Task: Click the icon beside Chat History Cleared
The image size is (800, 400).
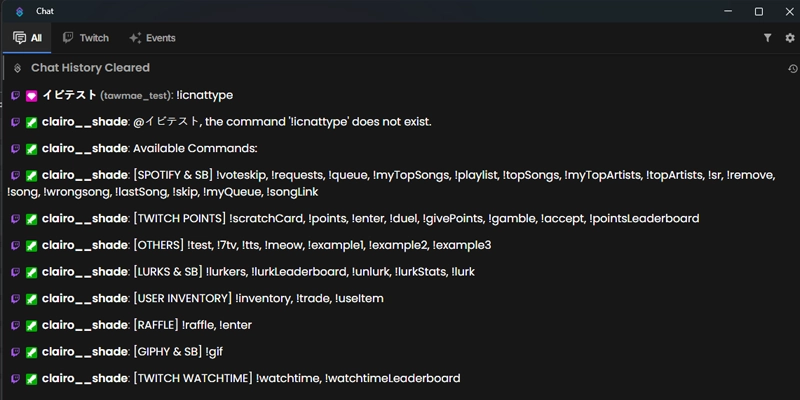Action: [17, 68]
